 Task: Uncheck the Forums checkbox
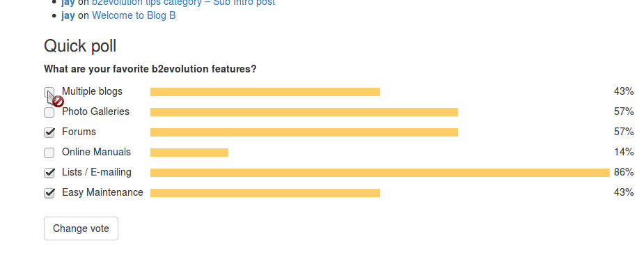coord(49,132)
